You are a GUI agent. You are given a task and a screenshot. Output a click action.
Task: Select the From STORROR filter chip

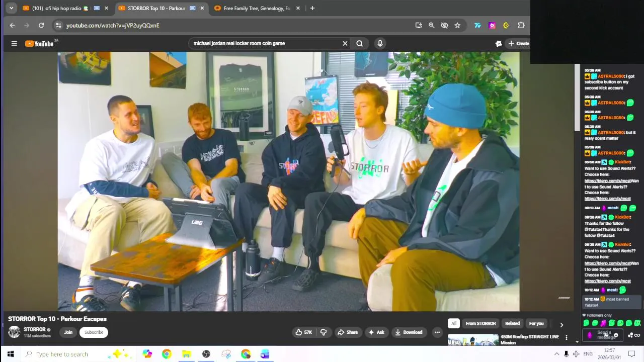pos(480,324)
